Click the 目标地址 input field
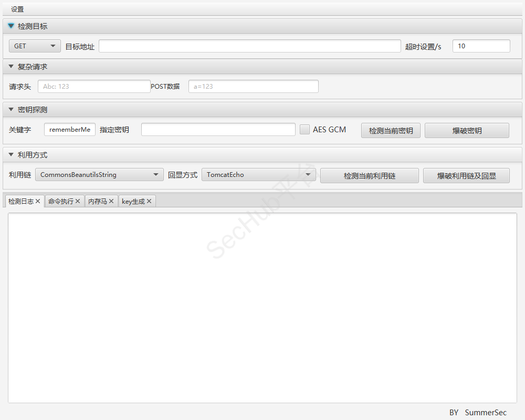525x420 pixels. click(x=249, y=46)
